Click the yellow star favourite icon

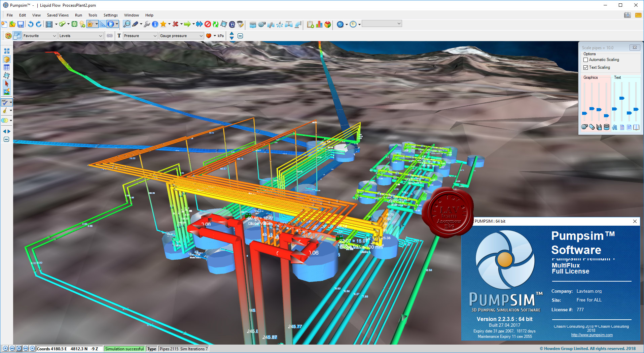coord(163,24)
